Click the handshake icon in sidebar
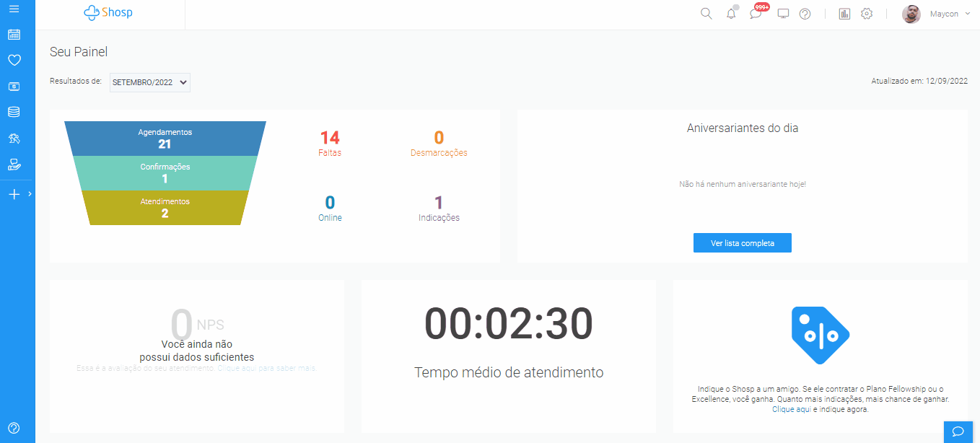 click(14, 139)
